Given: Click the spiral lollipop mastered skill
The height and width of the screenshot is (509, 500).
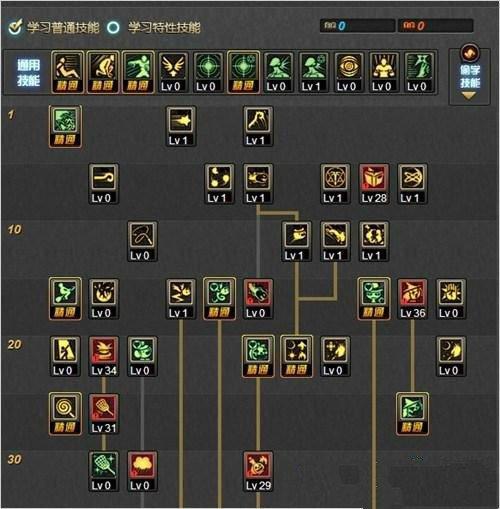Looking at the screenshot, I should coord(65,414).
